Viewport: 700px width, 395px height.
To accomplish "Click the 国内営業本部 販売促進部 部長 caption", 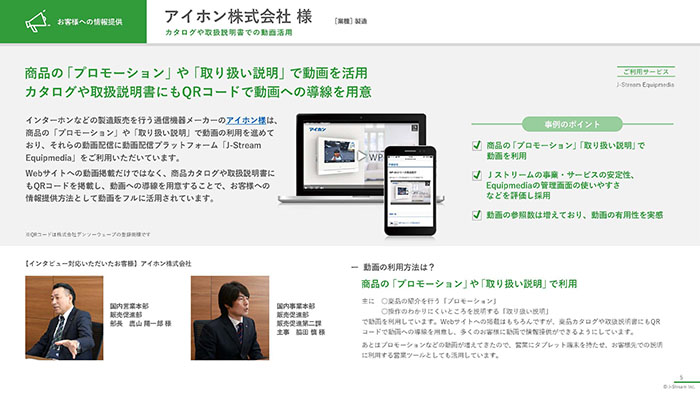I will coord(140,315).
